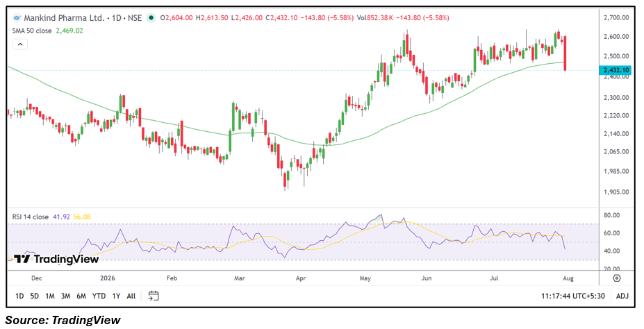Screen dimensions: 644x329
Task: Click the low price L2,426.00 value
Action: pos(247,18)
